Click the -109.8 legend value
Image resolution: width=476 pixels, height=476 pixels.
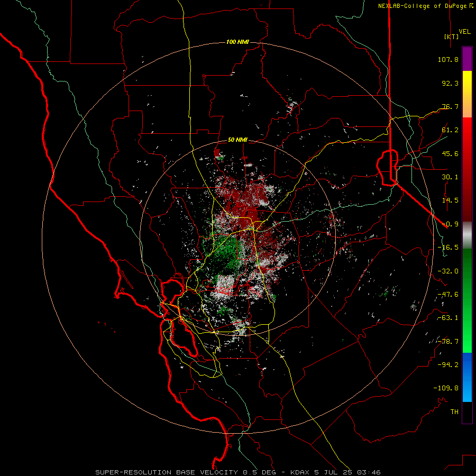coord(446,388)
